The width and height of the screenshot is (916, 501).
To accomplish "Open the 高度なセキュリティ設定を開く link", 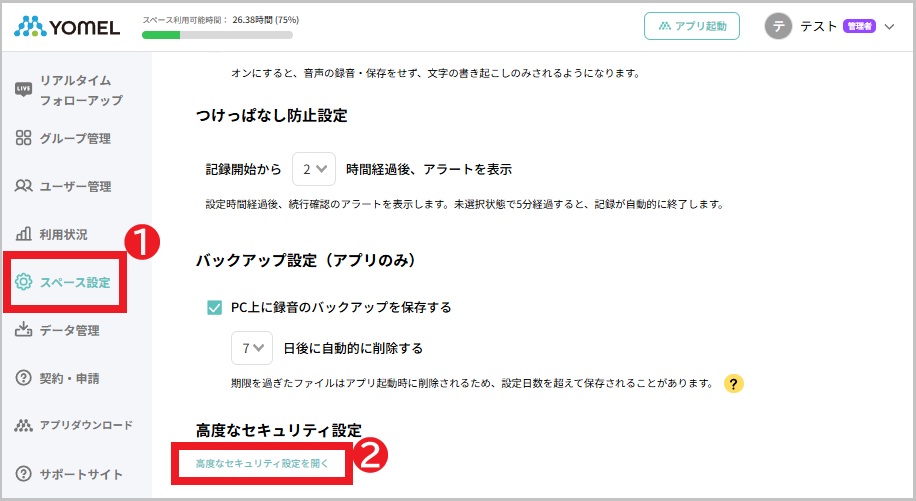I will point(262,464).
